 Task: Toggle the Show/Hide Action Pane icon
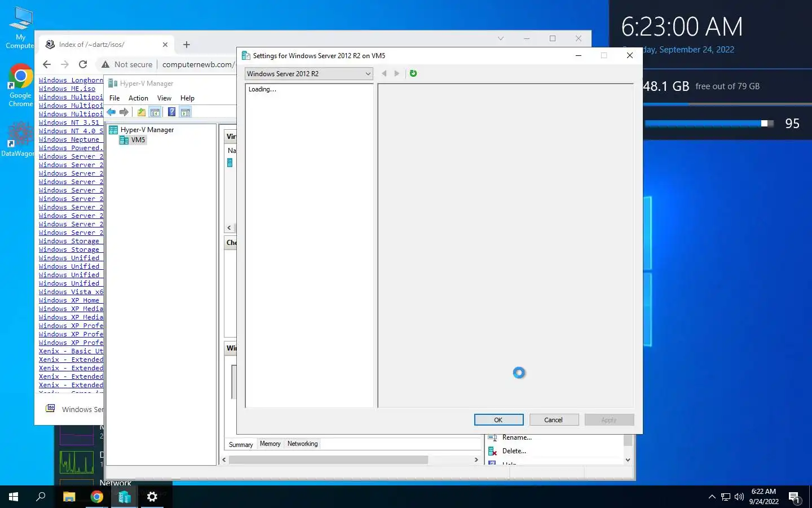tap(186, 112)
